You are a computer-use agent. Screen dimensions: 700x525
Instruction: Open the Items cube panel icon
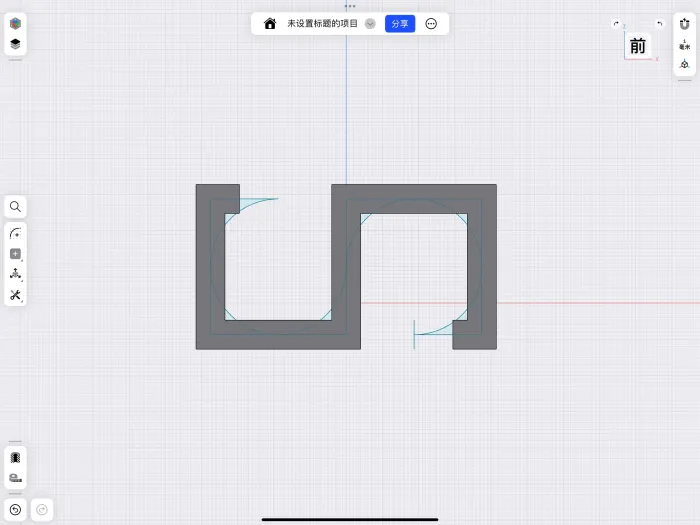(x=15, y=23)
